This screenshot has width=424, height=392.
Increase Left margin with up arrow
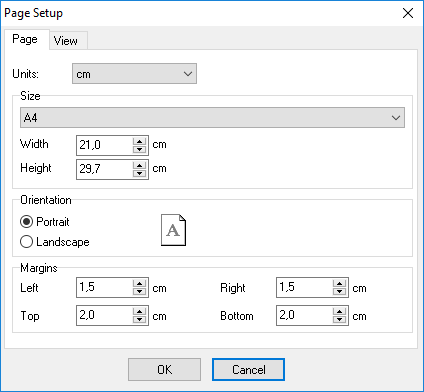pyautogui.click(x=139, y=283)
